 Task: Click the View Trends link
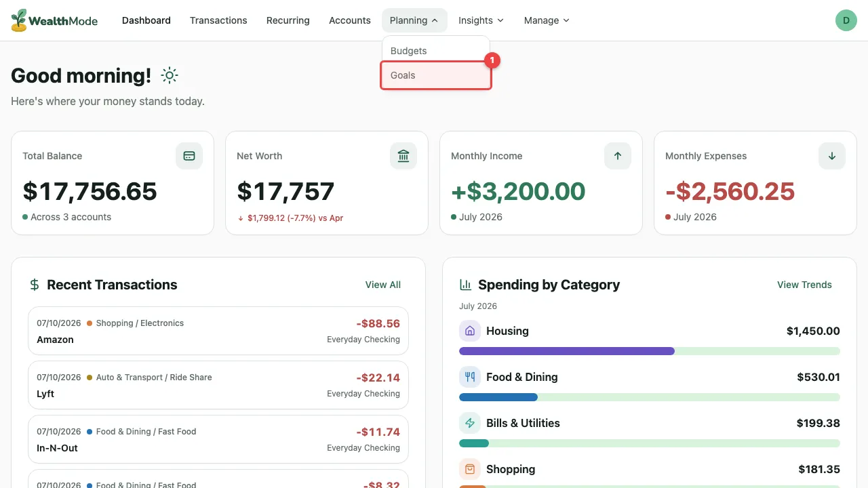pos(804,285)
